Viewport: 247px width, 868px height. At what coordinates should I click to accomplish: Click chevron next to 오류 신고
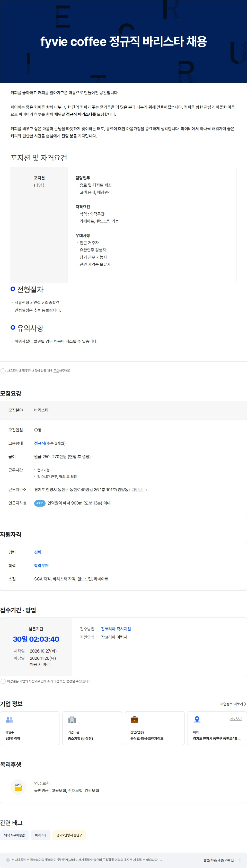coord(240,860)
